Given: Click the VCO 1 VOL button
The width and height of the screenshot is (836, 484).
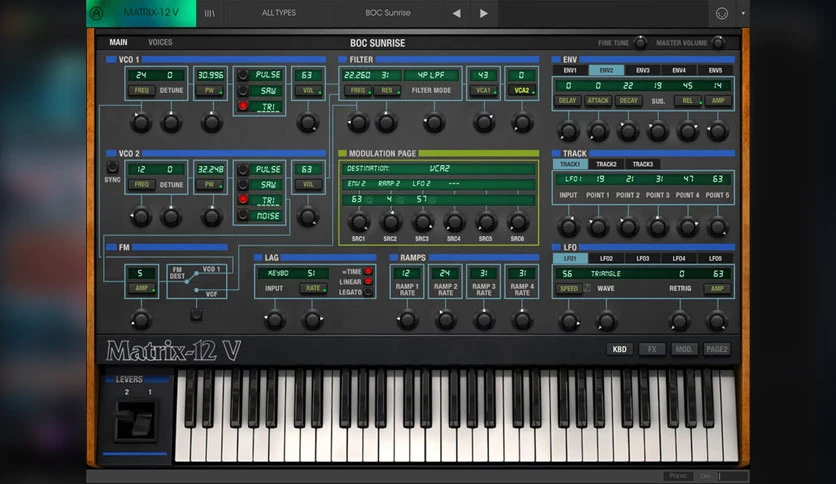Looking at the screenshot, I should tap(309, 91).
